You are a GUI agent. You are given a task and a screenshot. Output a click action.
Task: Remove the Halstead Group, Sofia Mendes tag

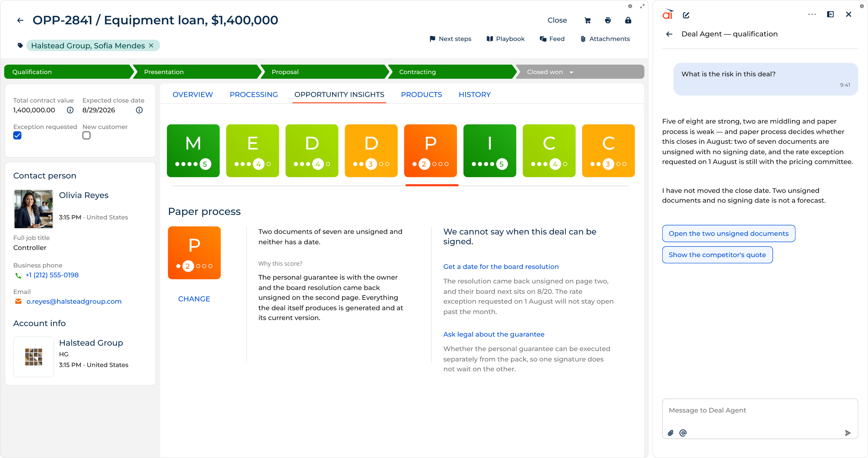[x=151, y=45]
